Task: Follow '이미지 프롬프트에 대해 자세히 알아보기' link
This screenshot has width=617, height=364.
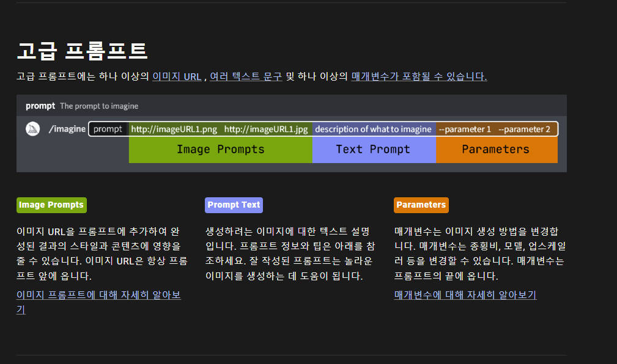Action: coord(98,302)
